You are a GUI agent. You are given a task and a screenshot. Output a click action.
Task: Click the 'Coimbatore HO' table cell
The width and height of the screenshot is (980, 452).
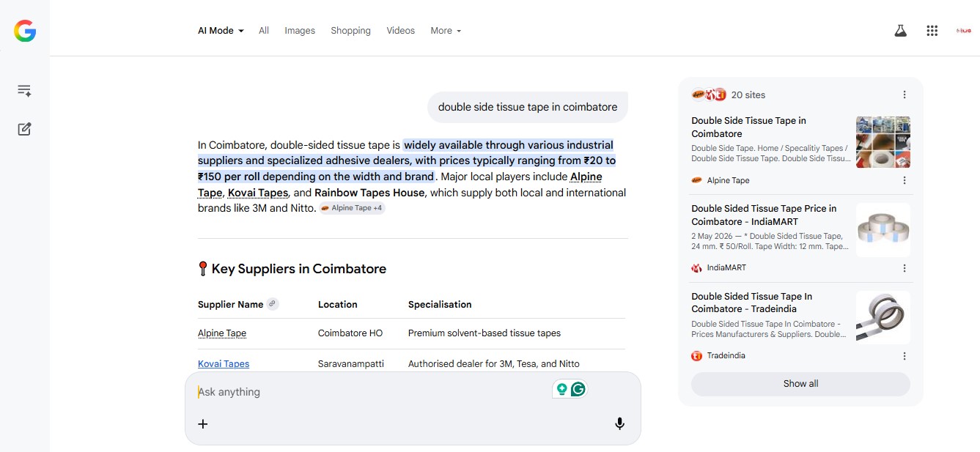350,333
